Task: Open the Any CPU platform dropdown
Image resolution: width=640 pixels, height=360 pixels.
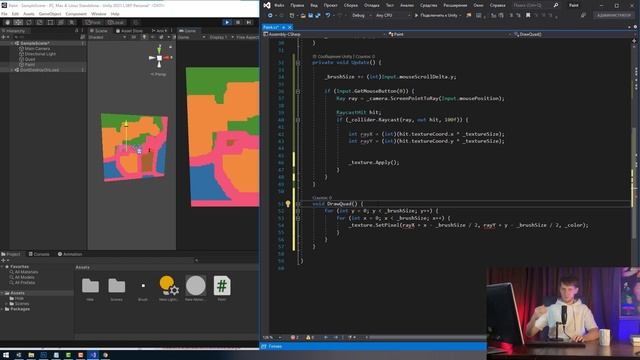Action: (x=393, y=16)
